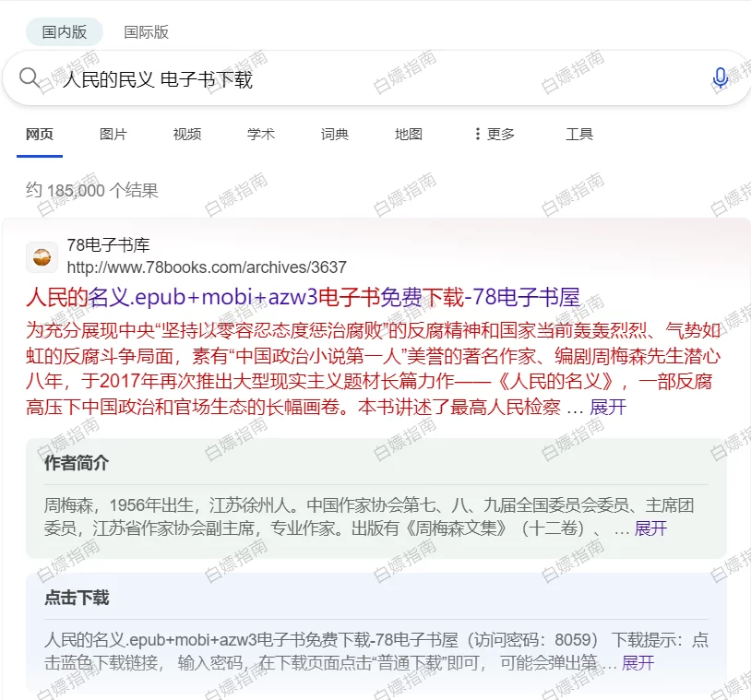This screenshot has height=700, width=751.
Task: Expand the main result description with 展开
Action: pos(608,408)
